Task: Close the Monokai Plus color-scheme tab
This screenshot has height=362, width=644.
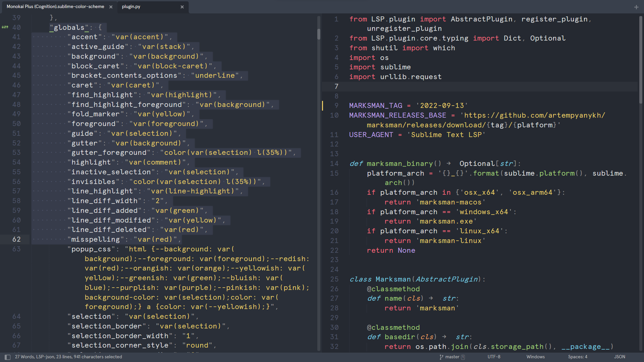Action: pos(111,7)
